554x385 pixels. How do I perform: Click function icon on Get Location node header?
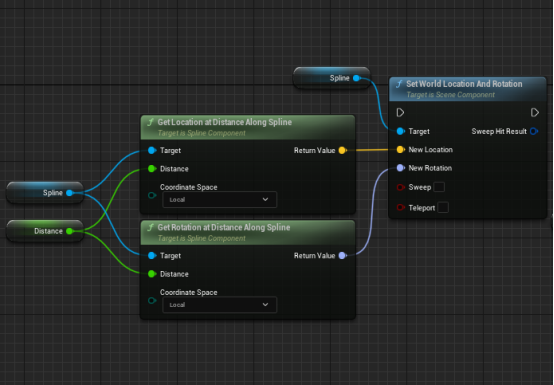coord(151,122)
